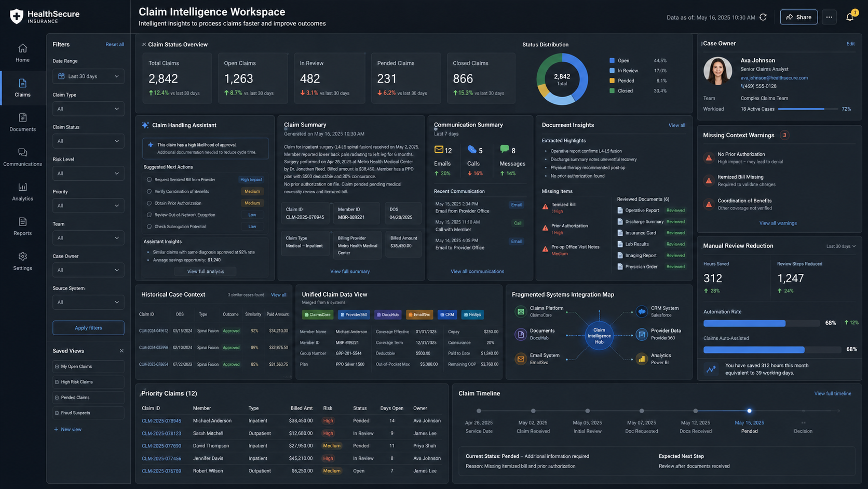The width and height of the screenshot is (868, 489).
Task: Click Ava Johnson's profile photo
Action: pos(717,71)
